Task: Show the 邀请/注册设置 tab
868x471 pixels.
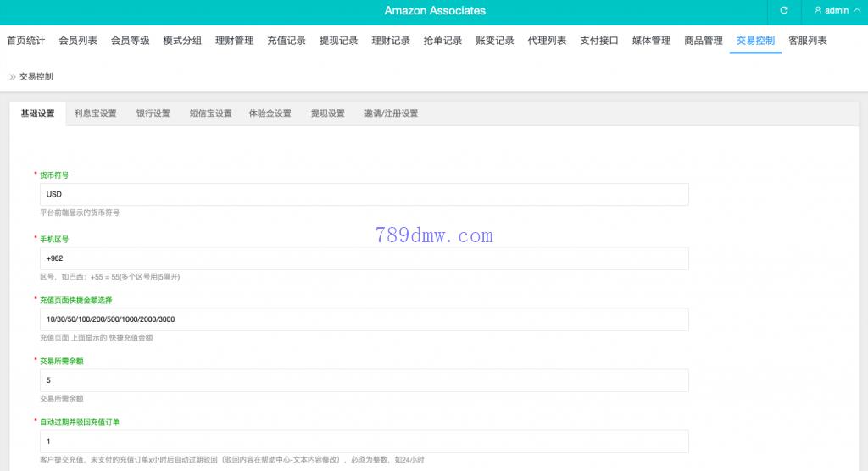Action: click(x=391, y=114)
